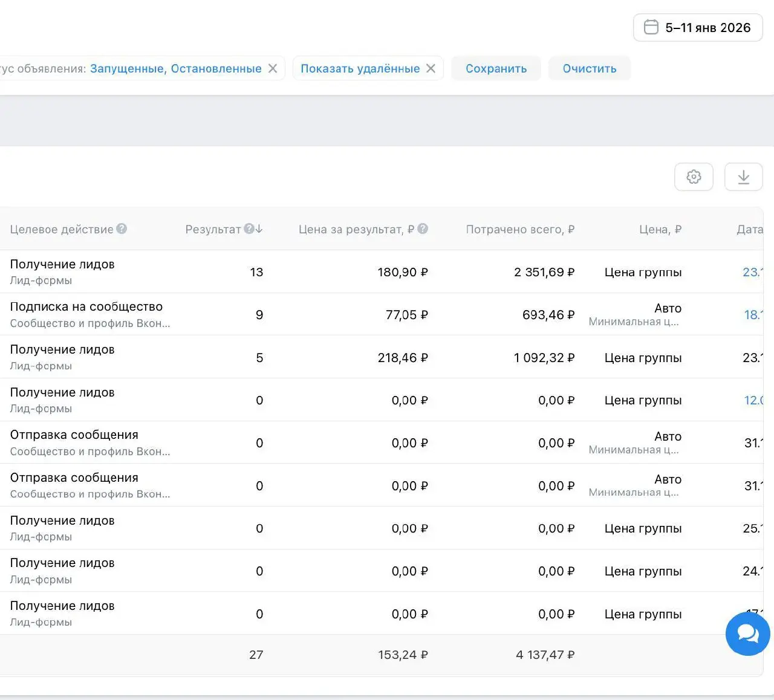Click the 2 351,69 ₽ spent cell
The image size is (774, 700).
point(544,273)
